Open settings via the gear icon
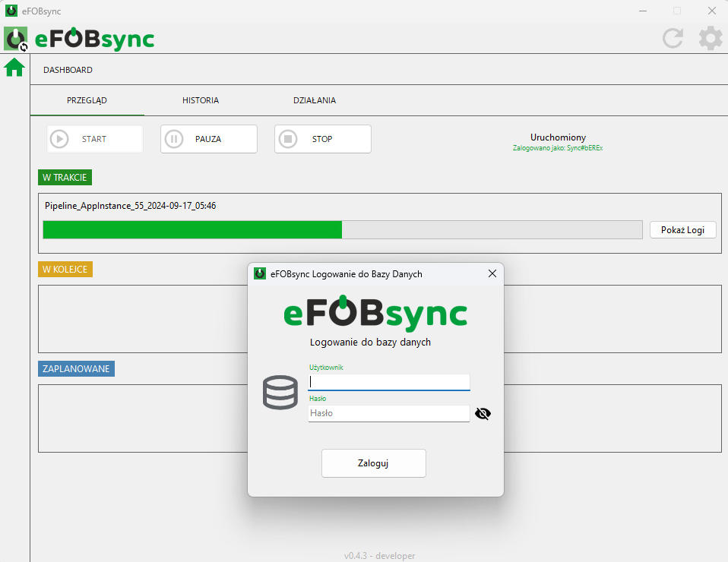 711,38
